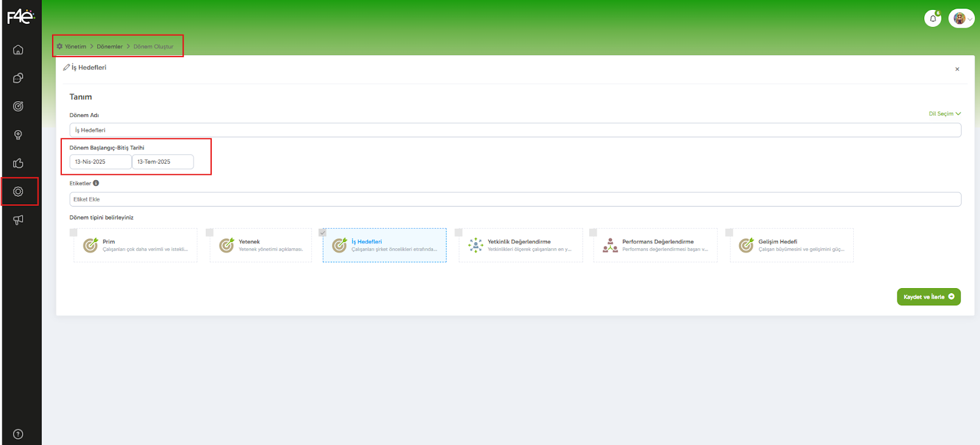Enable the Yetkinlik Değerlendirme checkbox

(459, 233)
